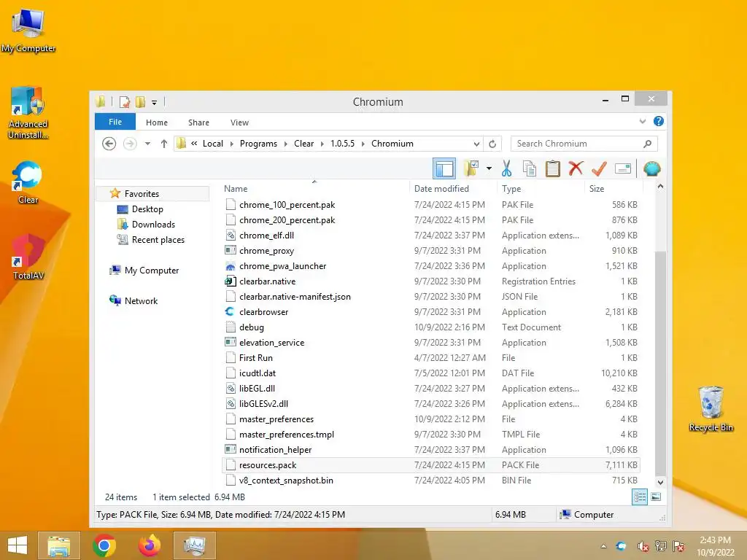Expand folder options dropdown arrow in toolbar
Viewport: 747px width, 560px height.
coord(489,168)
